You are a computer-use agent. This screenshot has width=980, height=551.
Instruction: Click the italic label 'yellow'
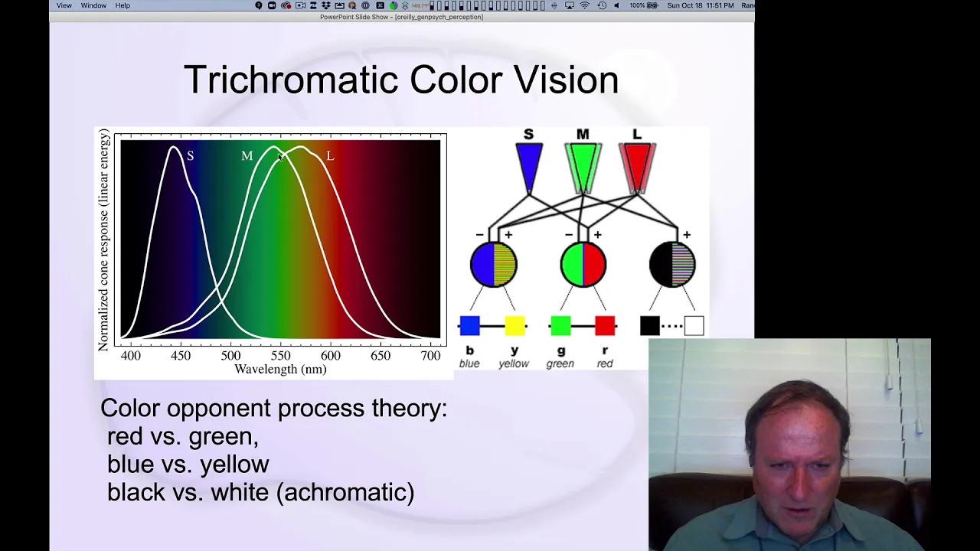(x=514, y=364)
